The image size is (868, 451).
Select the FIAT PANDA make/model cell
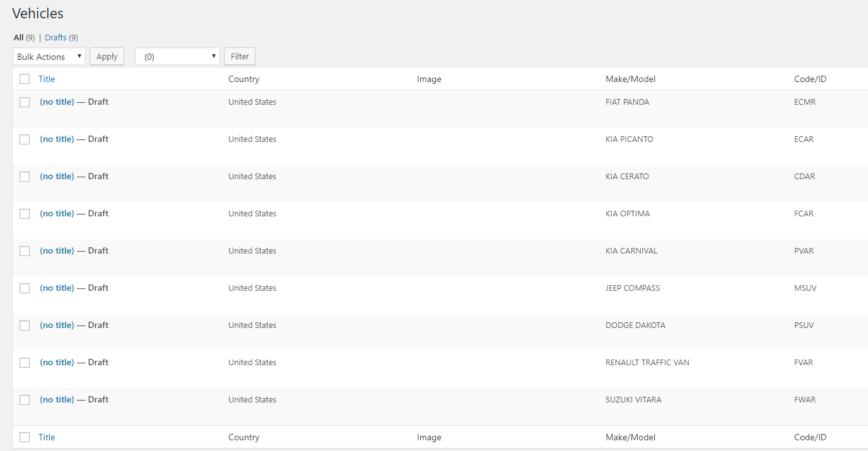[627, 102]
